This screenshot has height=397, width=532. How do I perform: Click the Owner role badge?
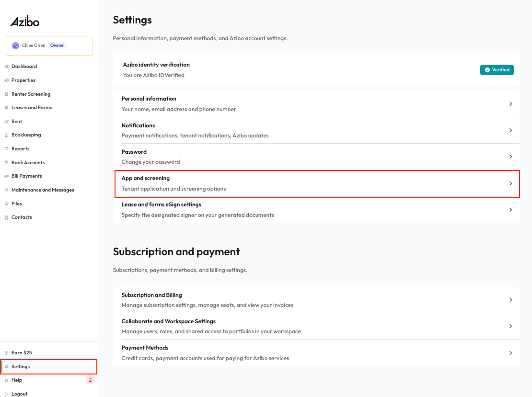click(57, 45)
